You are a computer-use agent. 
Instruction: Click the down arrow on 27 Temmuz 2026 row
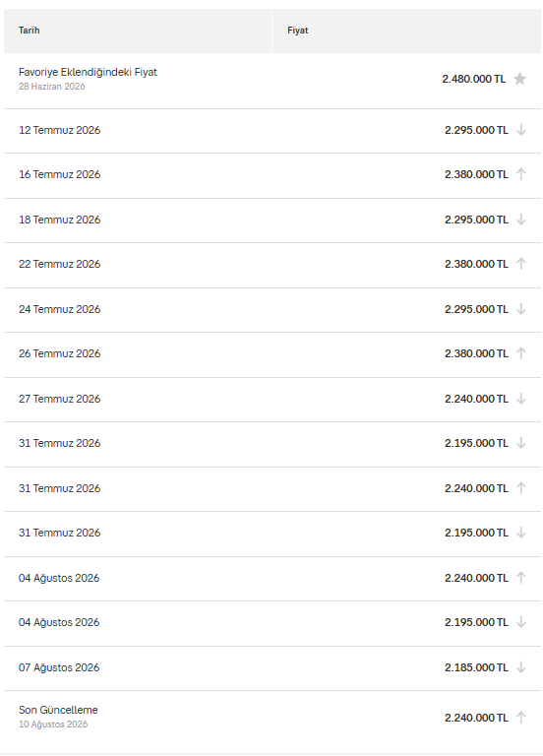point(520,399)
